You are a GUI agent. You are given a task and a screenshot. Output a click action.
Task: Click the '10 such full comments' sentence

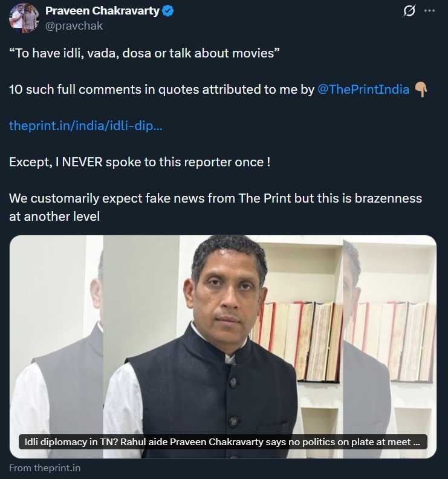[161, 90]
